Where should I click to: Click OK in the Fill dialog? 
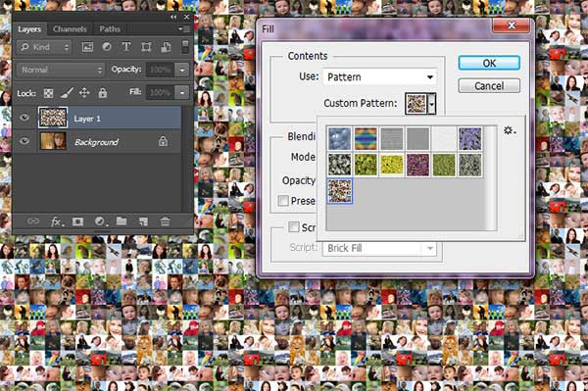[x=489, y=63]
